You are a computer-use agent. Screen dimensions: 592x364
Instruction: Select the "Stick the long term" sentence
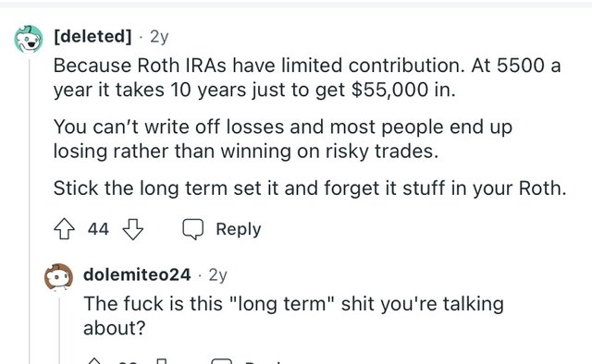click(x=310, y=188)
